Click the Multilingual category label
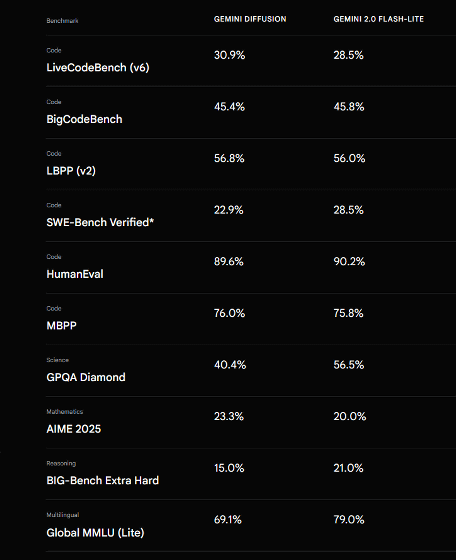The width and height of the screenshot is (456, 560). click(63, 515)
